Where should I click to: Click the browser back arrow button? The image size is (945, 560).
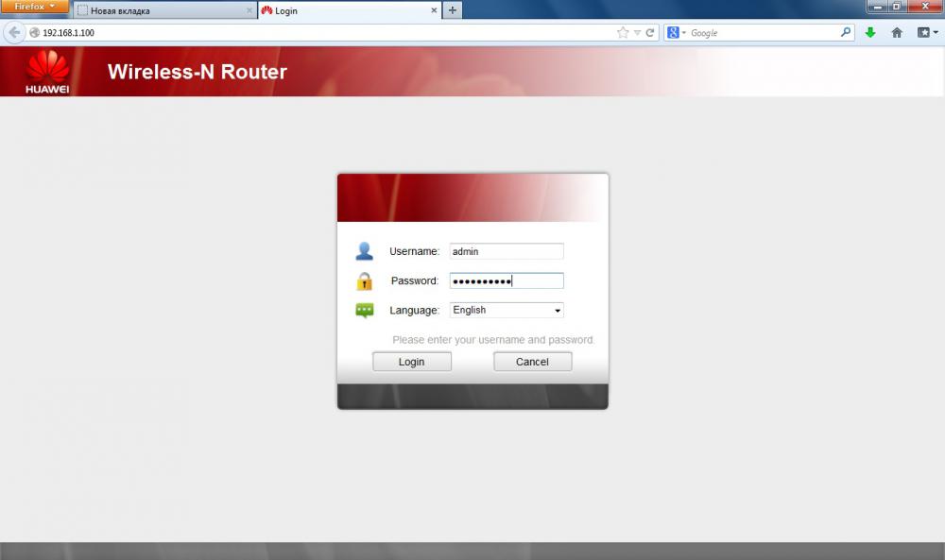coord(14,32)
